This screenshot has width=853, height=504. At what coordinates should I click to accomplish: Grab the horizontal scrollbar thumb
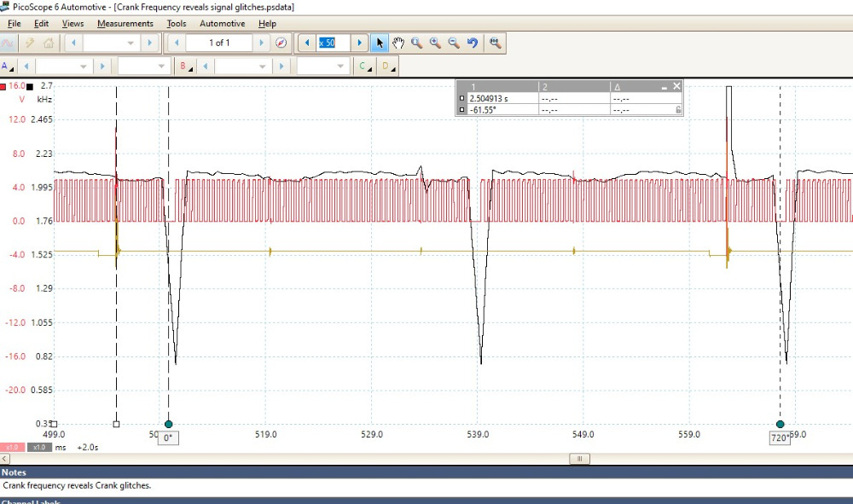[x=579, y=459]
